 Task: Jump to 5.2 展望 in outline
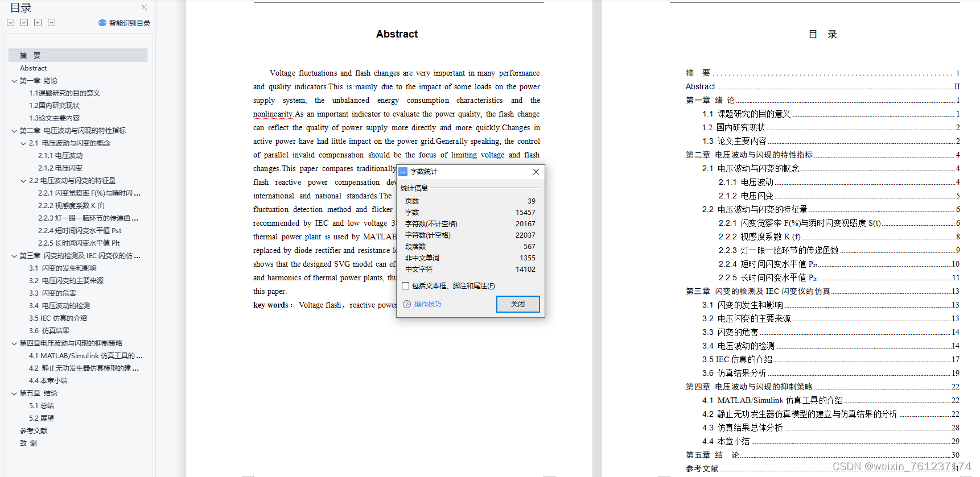pyautogui.click(x=42, y=418)
